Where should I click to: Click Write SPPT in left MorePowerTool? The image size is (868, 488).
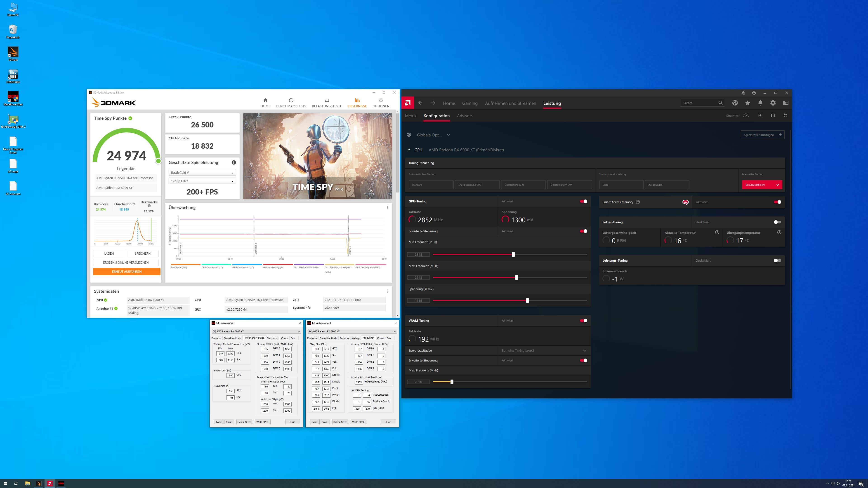click(x=262, y=422)
